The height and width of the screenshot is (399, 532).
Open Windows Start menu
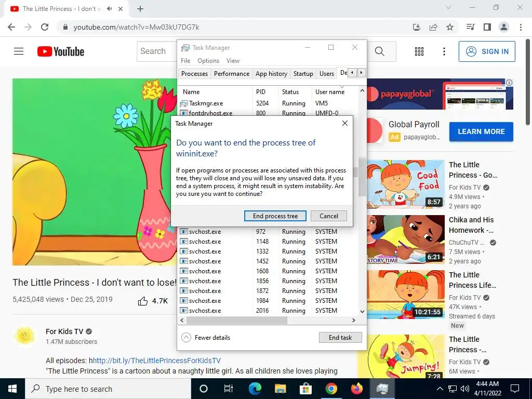pyautogui.click(x=12, y=389)
